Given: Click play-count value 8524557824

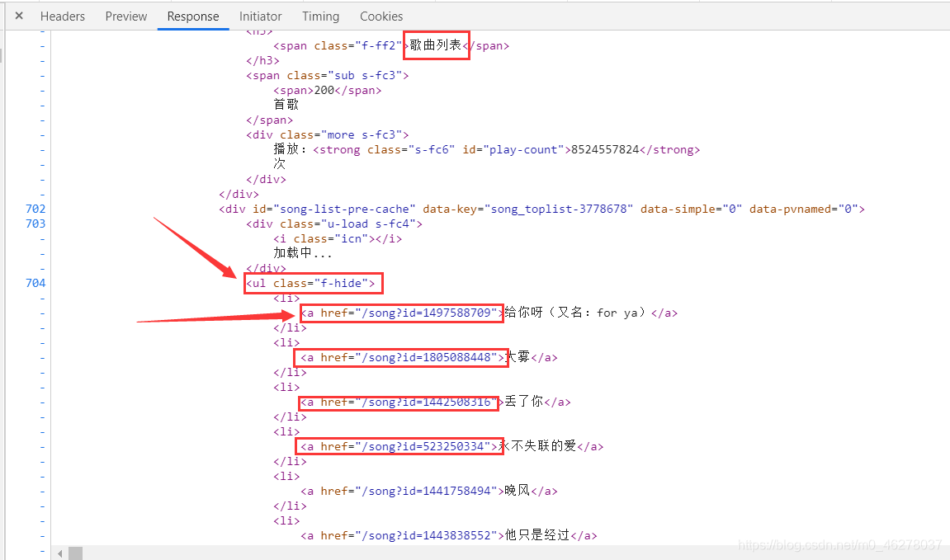Looking at the screenshot, I should (x=605, y=149).
